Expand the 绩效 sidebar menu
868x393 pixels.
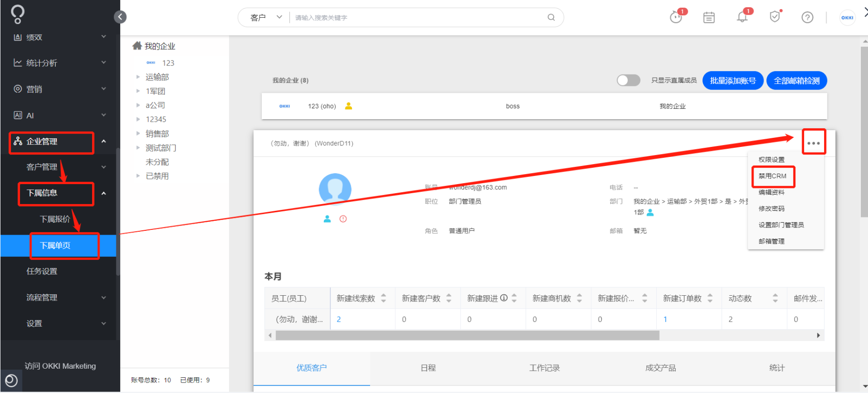point(103,37)
